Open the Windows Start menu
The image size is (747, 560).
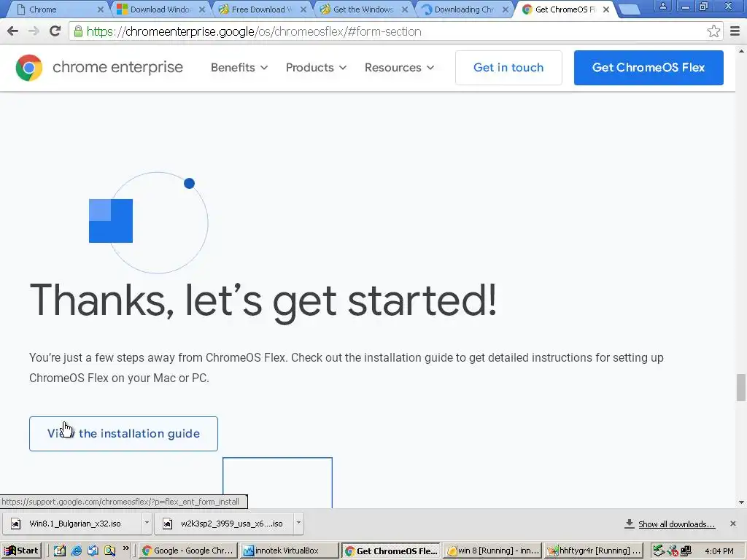[x=21, y=551]
